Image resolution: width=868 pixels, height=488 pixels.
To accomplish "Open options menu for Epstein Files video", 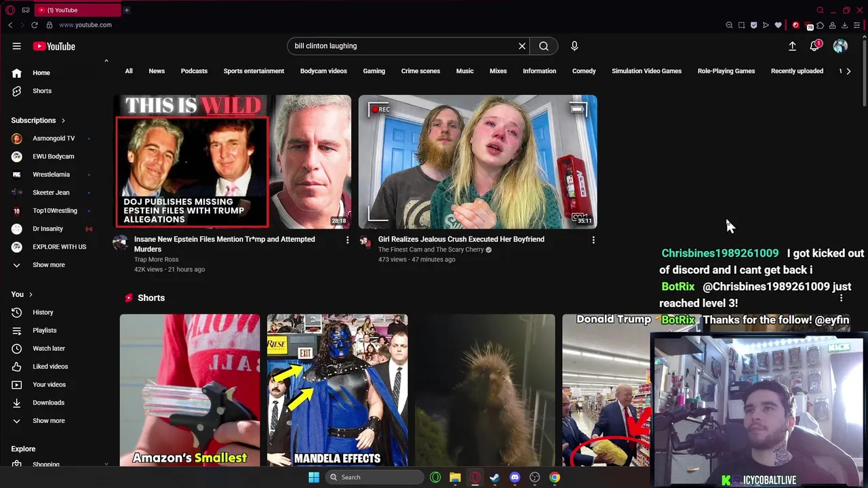I will coord(347,240).
